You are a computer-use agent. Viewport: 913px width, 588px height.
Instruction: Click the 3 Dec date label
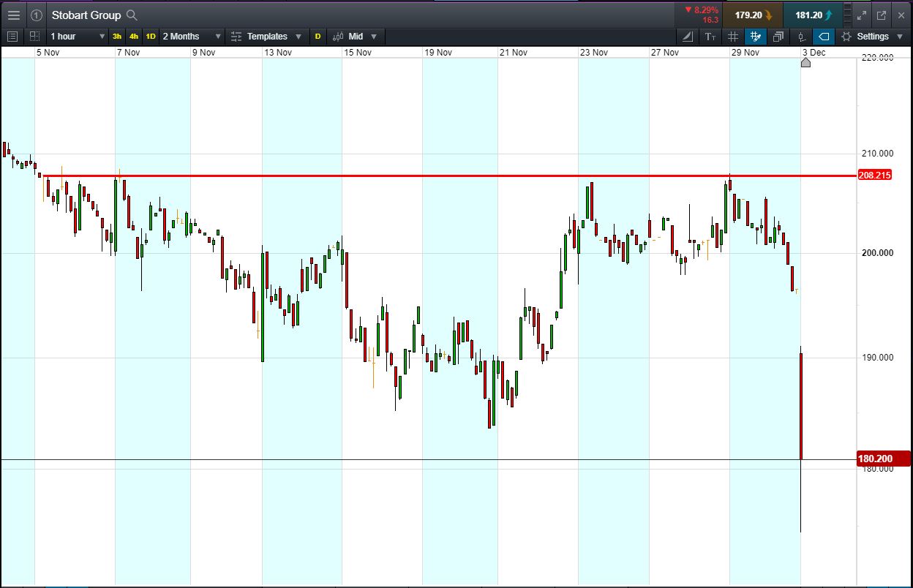(x=814, y=52)
